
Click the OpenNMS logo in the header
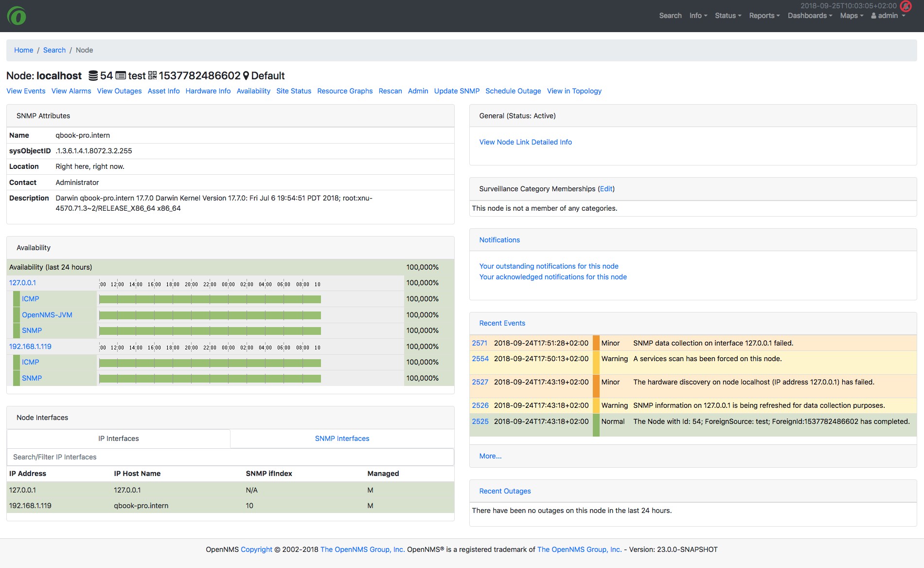(18, 15)
